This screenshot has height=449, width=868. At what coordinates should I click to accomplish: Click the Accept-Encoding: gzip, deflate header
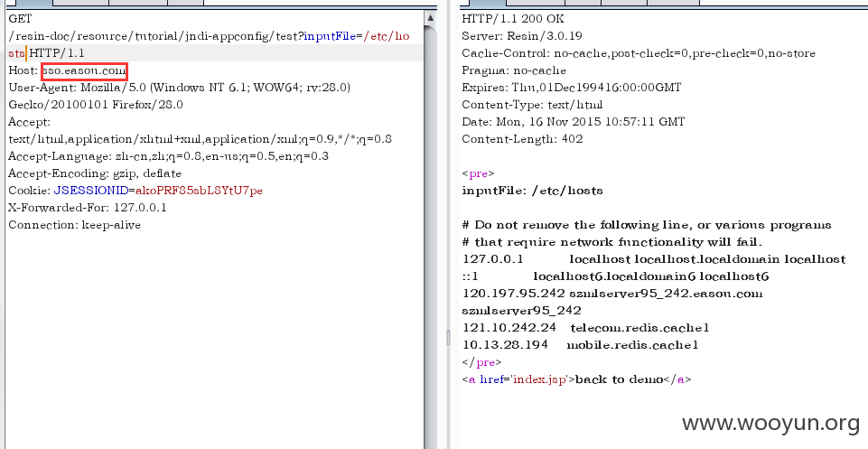click(95, 173)
